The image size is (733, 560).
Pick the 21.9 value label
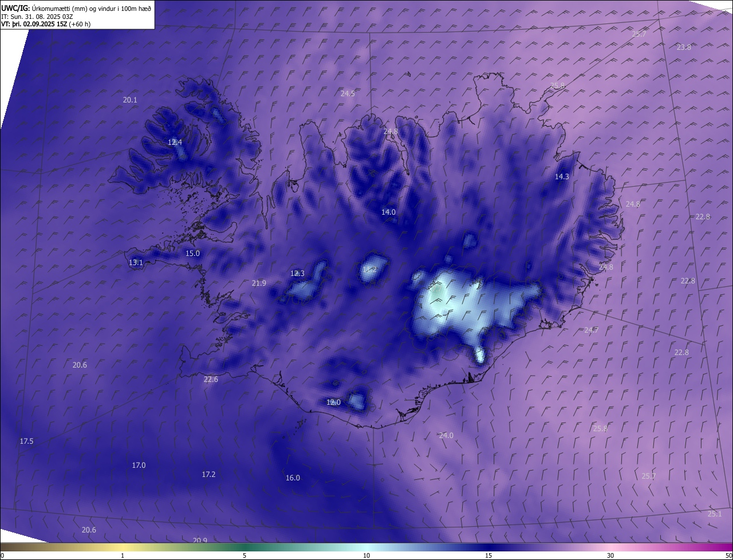[x=259, y=283]
